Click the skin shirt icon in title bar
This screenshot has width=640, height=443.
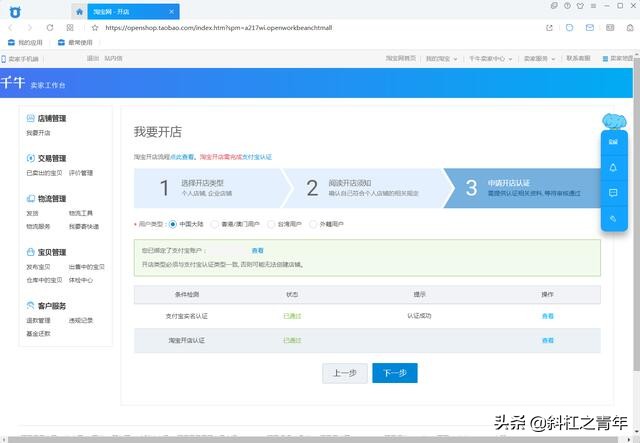[x=580, y=6]
